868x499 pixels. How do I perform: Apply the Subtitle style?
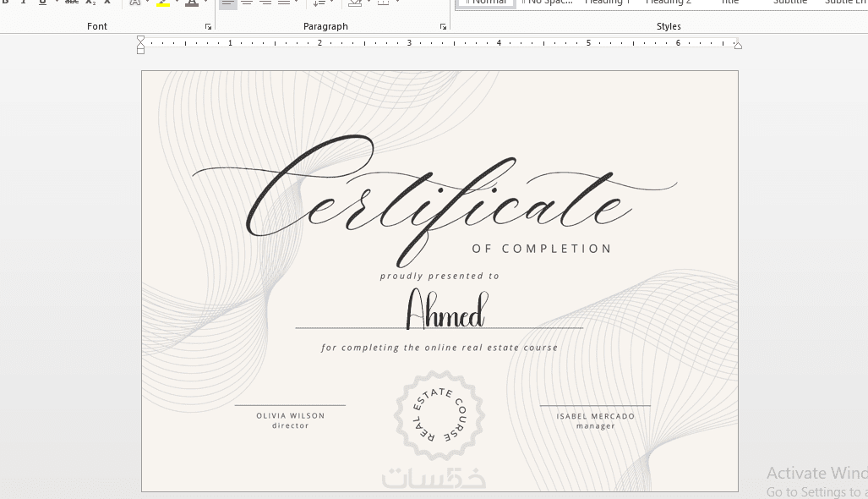pos(790,3)
